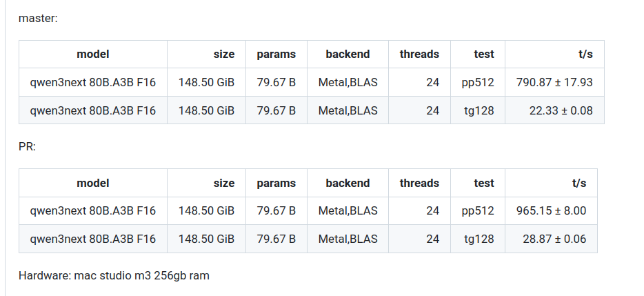Select the "model" header in master table
Image resolution: width=644 pixels, height=296 pixels.
93,54
